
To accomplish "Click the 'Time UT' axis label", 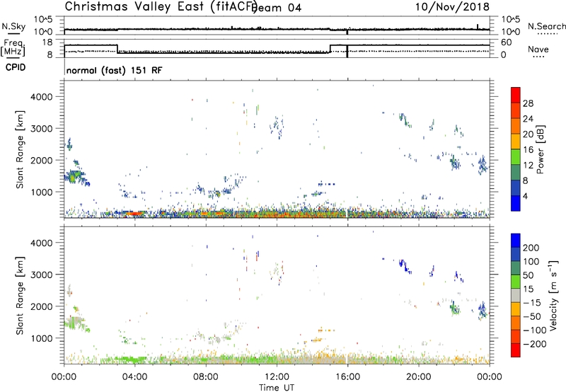I will pos(277,388).
